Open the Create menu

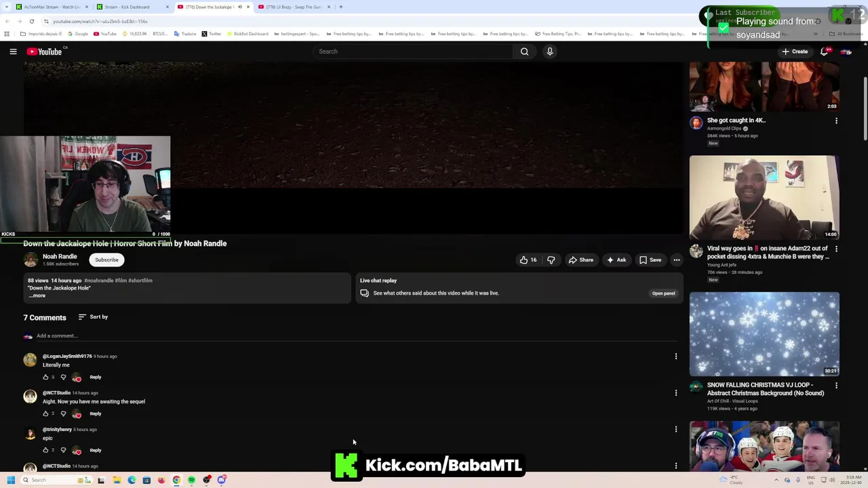pos(795,52)
